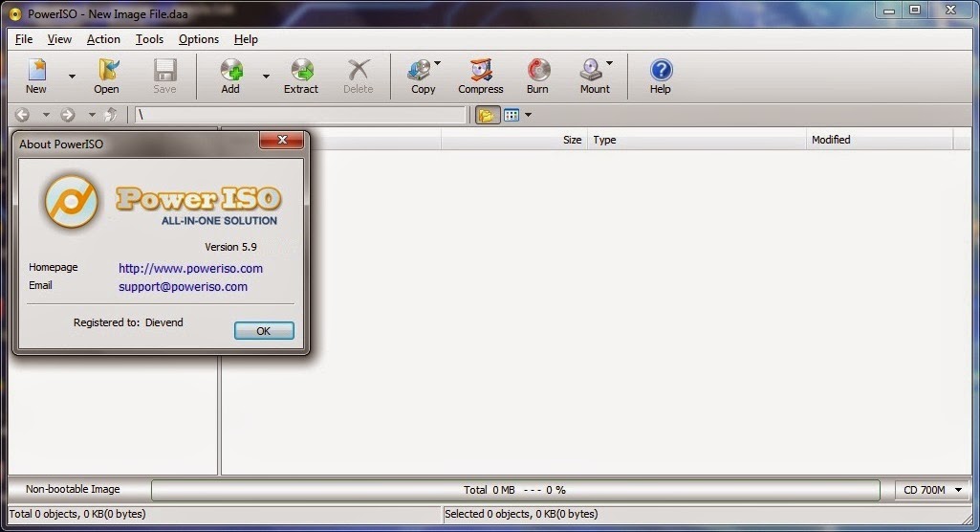Minimize the PowerISO main window

coord(889,10)
